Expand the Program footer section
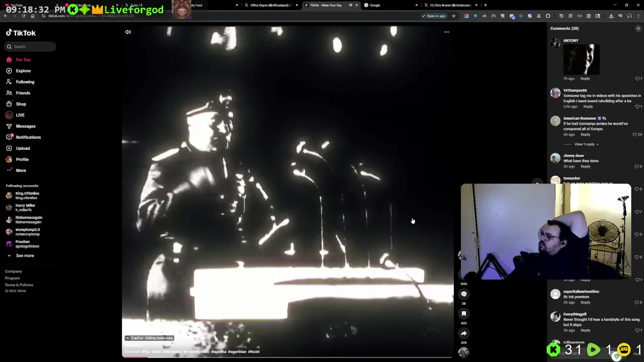This screenshot has height=362, width=644. [13, 278]
